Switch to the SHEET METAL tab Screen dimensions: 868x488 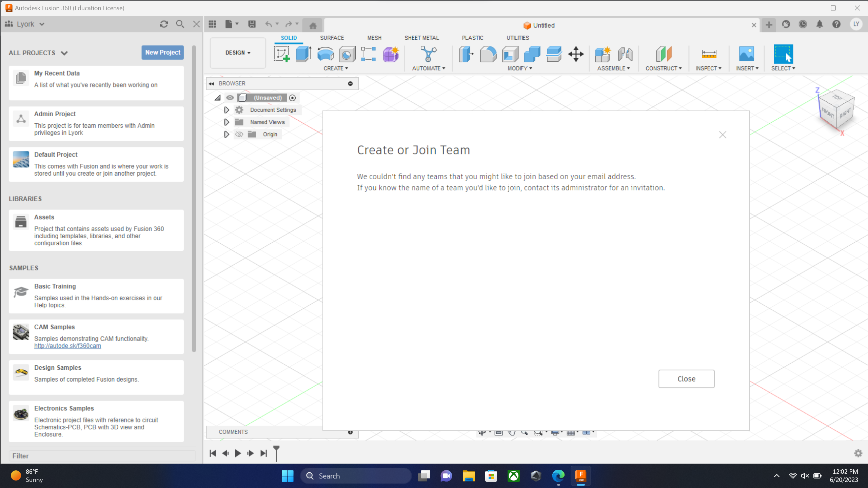click(x=421, y=38)
